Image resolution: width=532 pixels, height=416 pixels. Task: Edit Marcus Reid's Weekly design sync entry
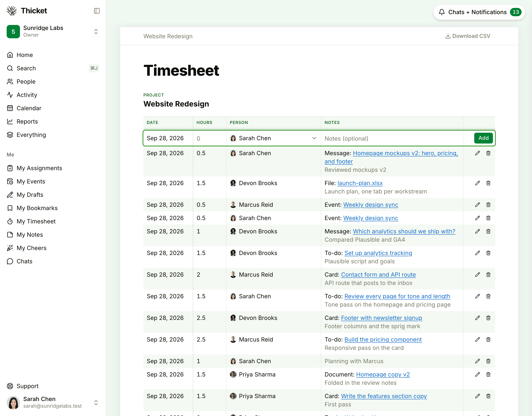[x=477, y=205]
